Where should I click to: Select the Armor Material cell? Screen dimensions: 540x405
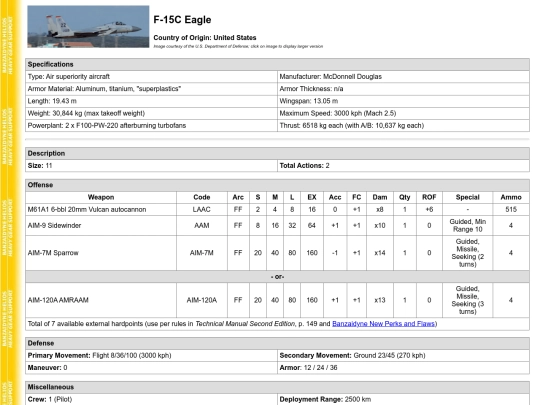pos(151,89)
